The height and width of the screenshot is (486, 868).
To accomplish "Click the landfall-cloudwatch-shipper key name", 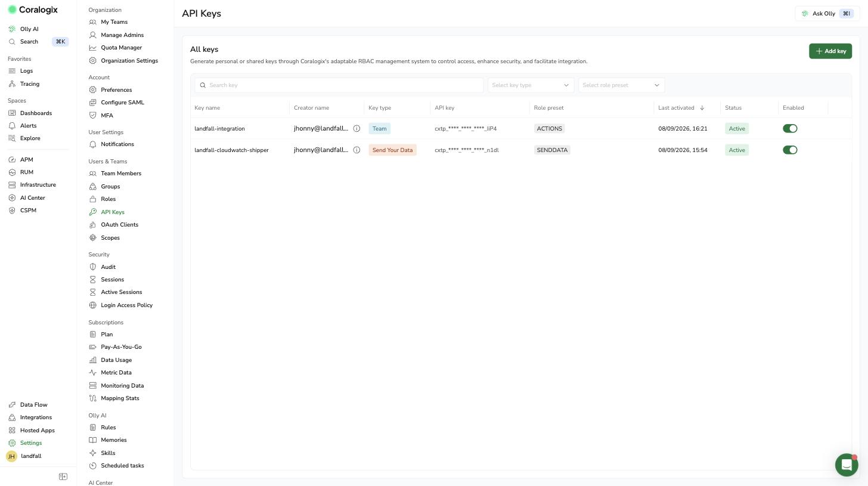I will [x=231, y=150].
